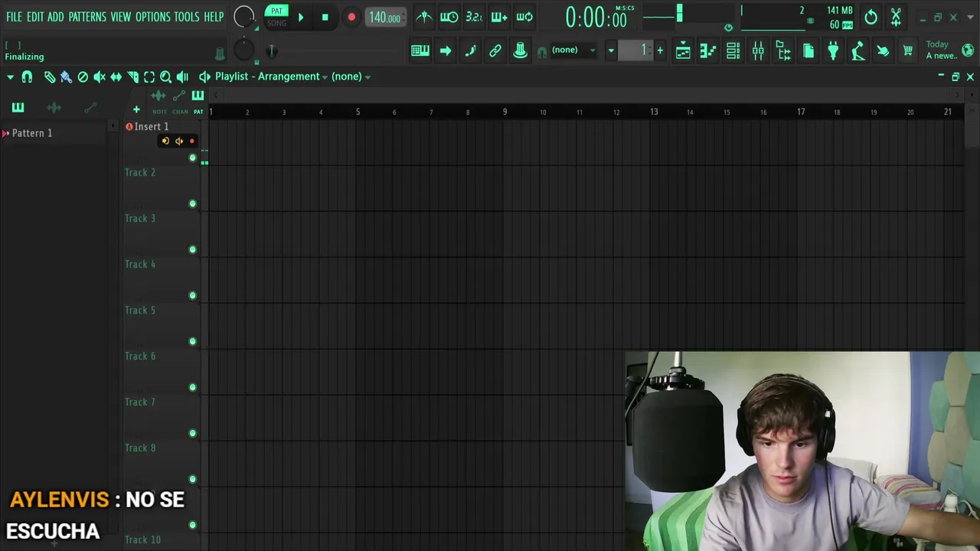This screenshot has width=980, height=551.
Task: Open the tempo tapper icon
Action: 858,51
